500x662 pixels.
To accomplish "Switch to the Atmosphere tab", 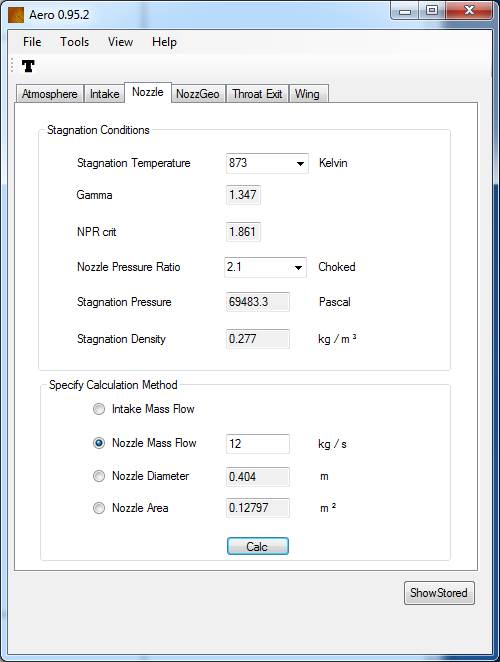I will [x=50, y=94].
